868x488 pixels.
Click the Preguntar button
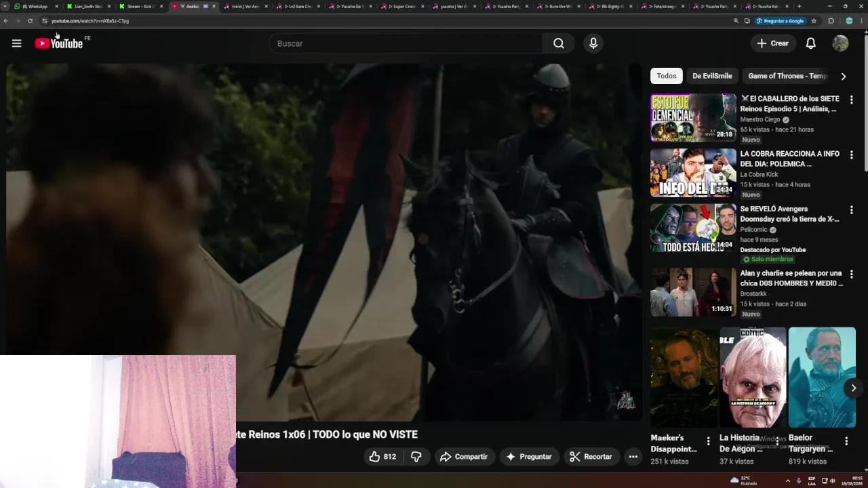click(x=530, y=457)
